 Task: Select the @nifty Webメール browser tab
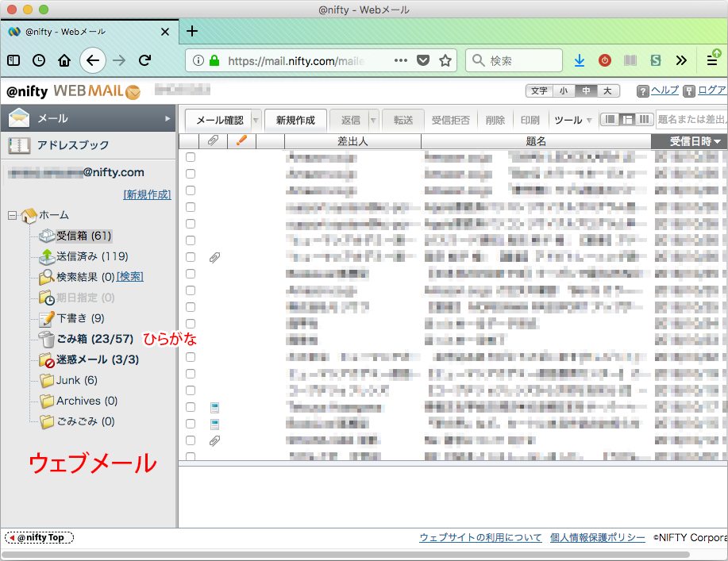pos(89,32)
